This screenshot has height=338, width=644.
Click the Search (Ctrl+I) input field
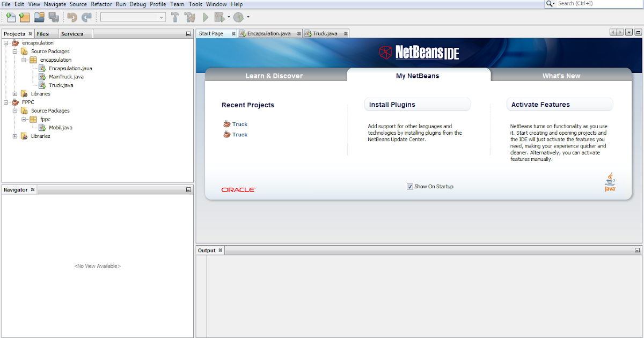(599, 4)
